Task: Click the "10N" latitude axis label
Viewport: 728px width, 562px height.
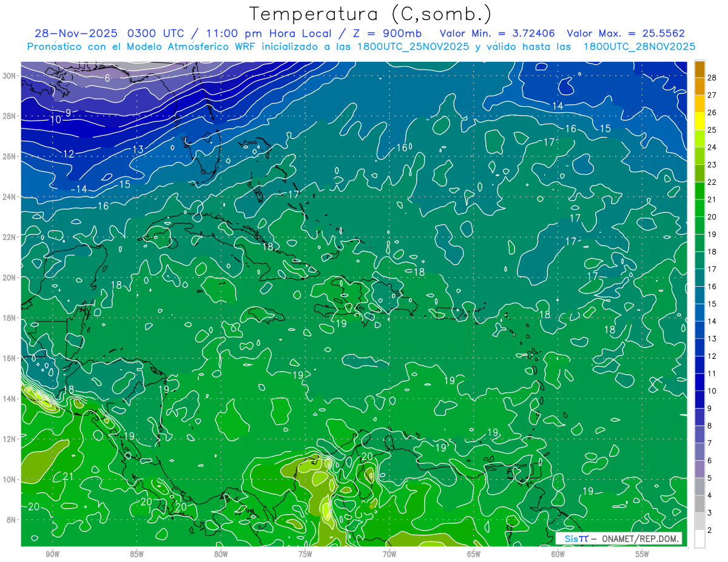Action: [9, 479]
